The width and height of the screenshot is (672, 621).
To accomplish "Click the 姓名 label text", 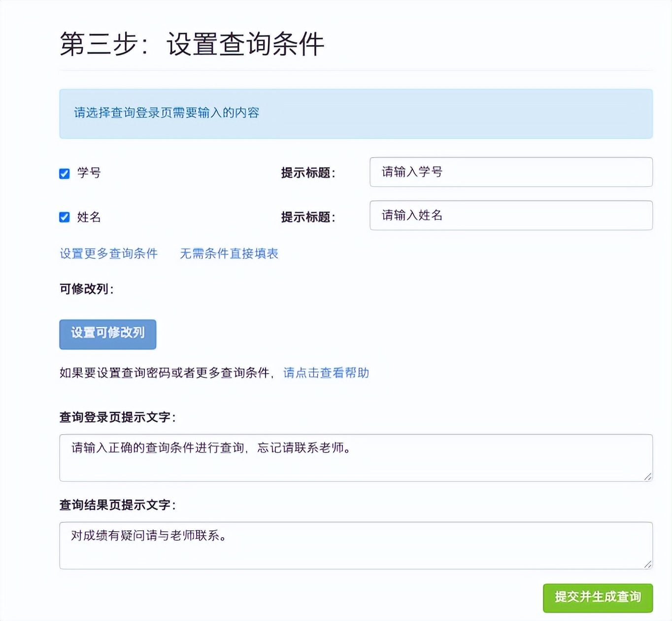I will 89,217.
